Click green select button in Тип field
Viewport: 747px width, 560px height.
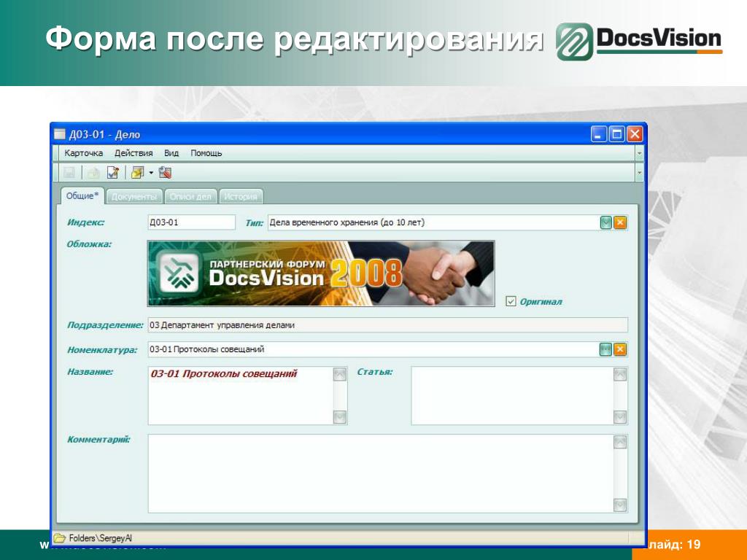click(x=605, y=222)
